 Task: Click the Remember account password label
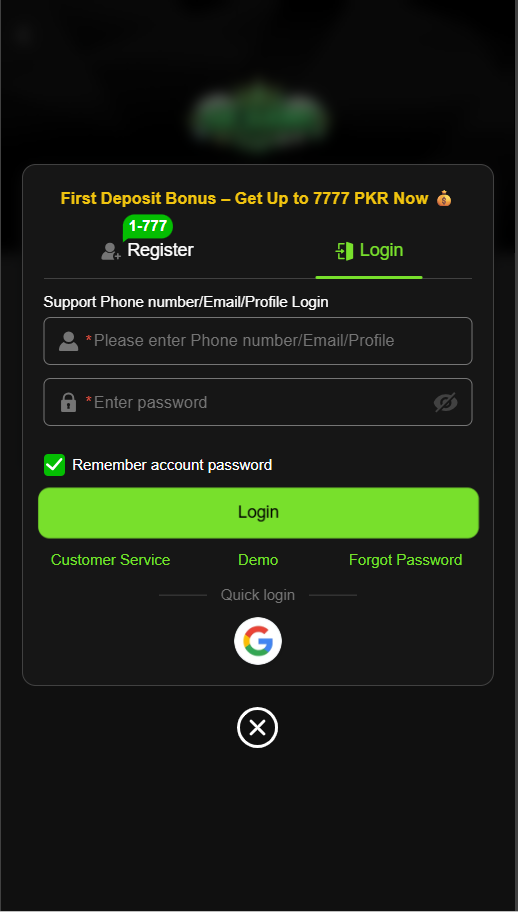coord(172,465)
